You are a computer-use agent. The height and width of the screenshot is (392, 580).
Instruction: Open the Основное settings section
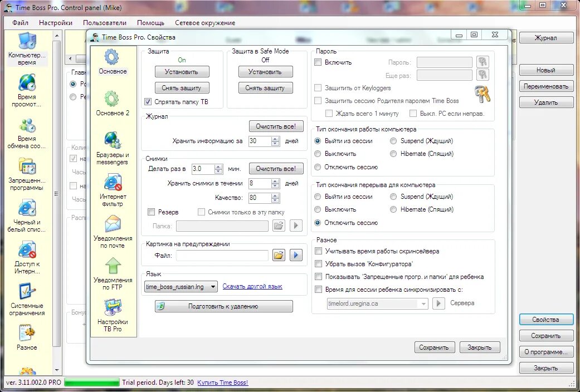(113, 62)
